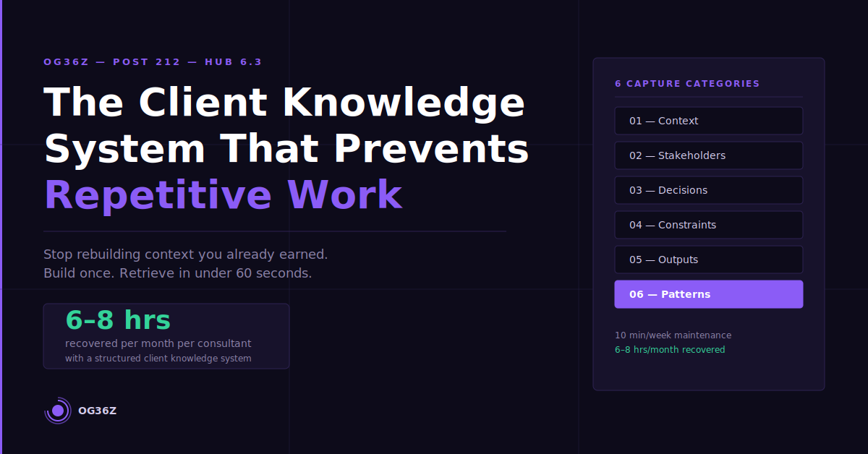Click the OG36Z brand name beside logo

(97, 411)
